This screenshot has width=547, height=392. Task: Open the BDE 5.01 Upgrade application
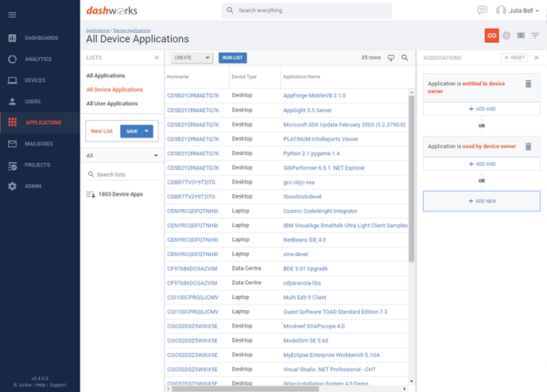[305, 269]
